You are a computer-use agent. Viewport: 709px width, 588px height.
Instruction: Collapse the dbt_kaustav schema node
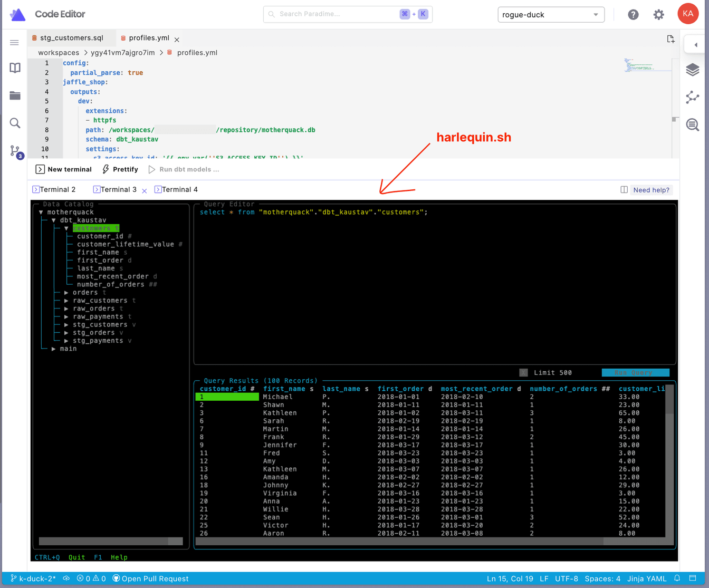[x=54, y=220]
